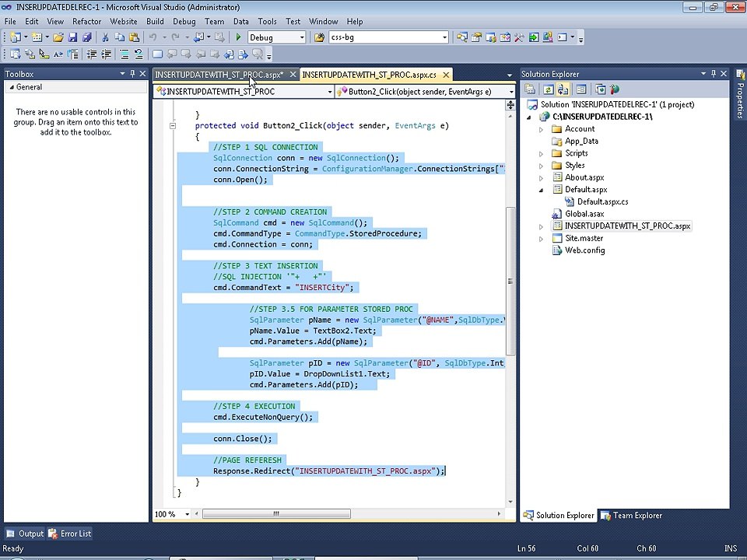Open the 100 % zoom dropdown

click(187, 514)
